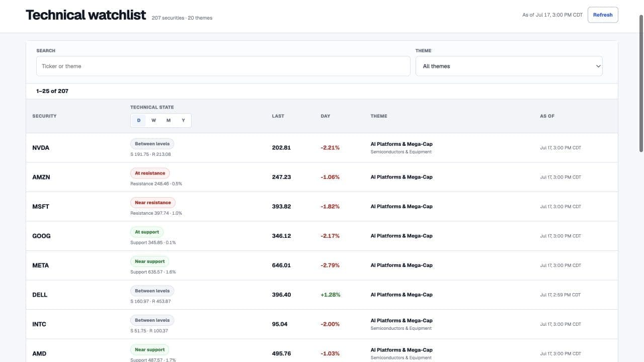Click MSFT's Near resistance badge
644x362 pixels.
click(x=153, y=203)
